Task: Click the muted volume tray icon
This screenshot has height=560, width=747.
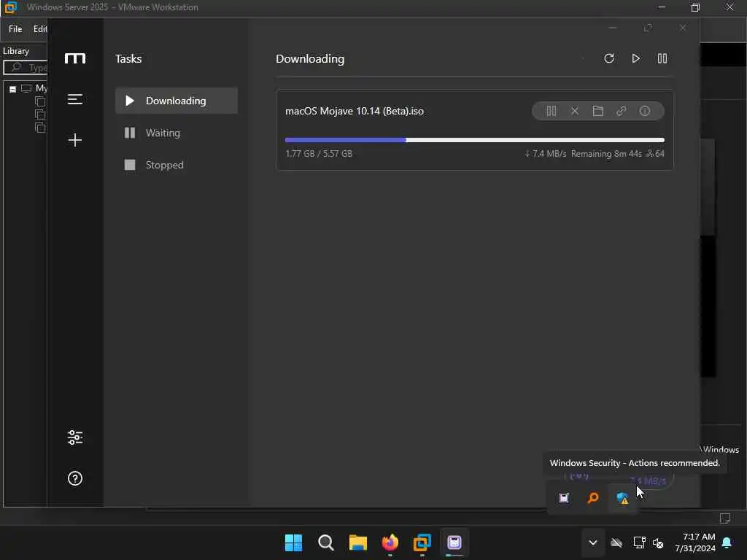Action: click(x=658, y=542)
